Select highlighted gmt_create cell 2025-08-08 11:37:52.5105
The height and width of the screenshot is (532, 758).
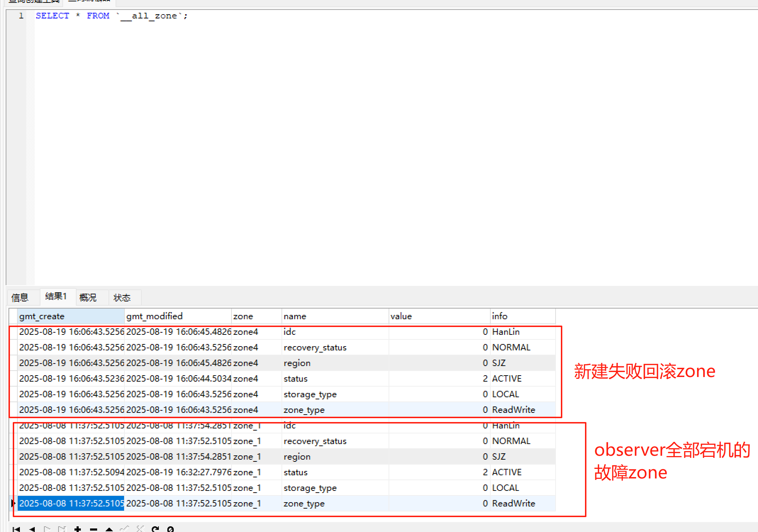pyautogui.click(x=71, y=503)
